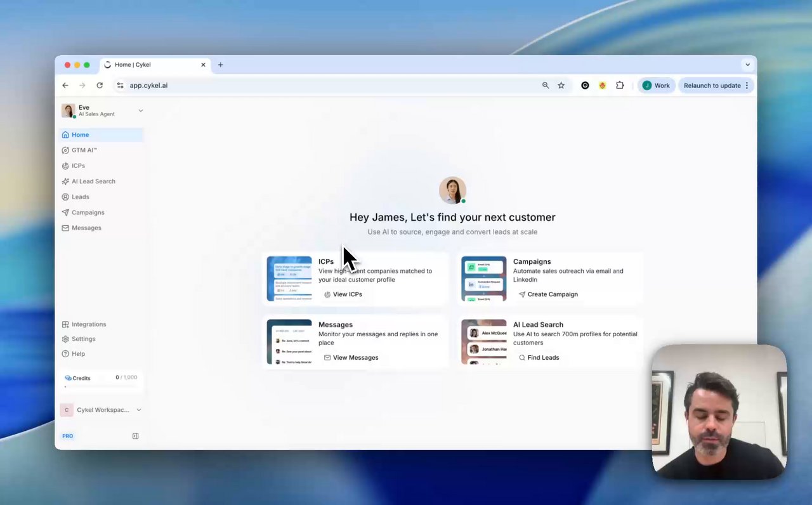Open Messages sidebar item
The height and width of the screenshot is (505, 812).
pos(101,228)
